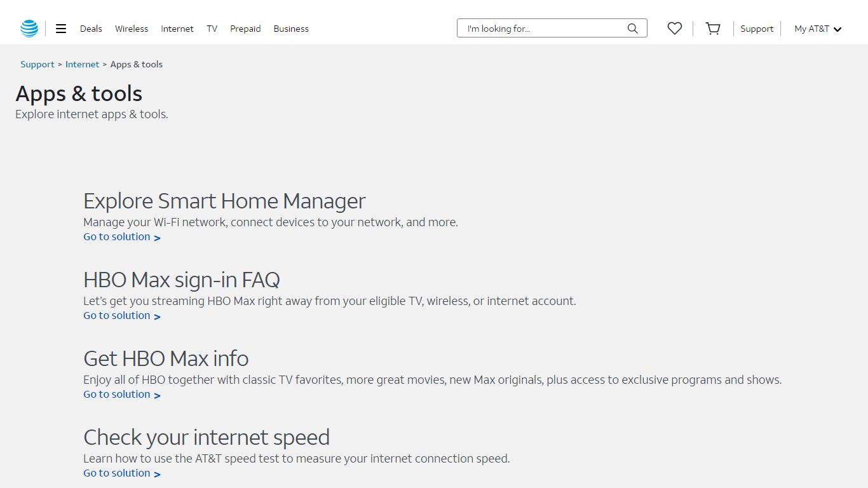
Task: Open the Wireless menu
Action: coord(132,29)
